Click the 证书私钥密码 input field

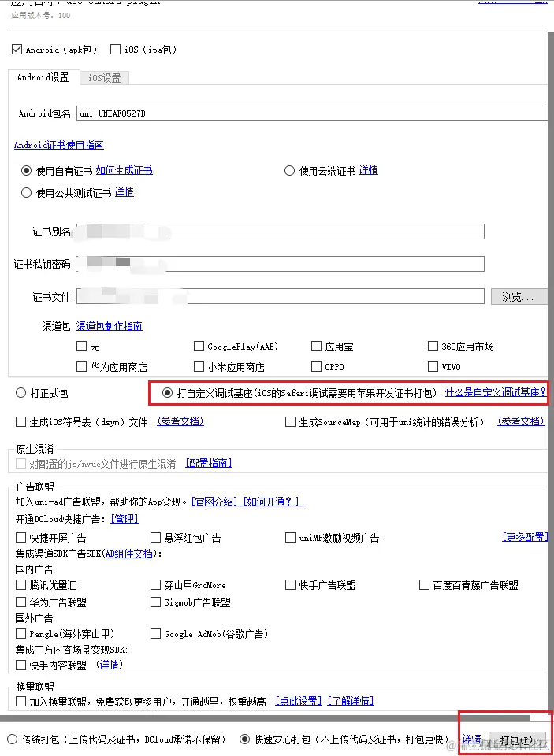(x=281, y=264)
